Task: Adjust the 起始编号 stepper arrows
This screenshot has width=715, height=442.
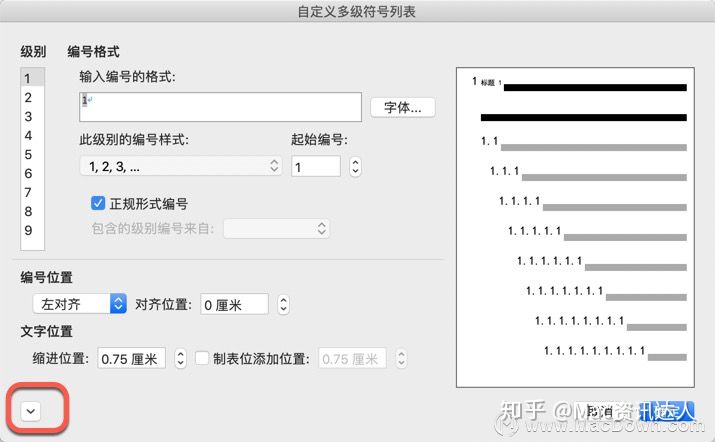Action: (355, 166)
